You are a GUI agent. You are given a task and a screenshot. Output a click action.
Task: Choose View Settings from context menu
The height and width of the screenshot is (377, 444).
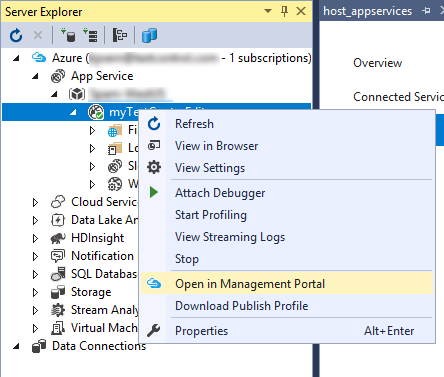click(x=287, y=168)
